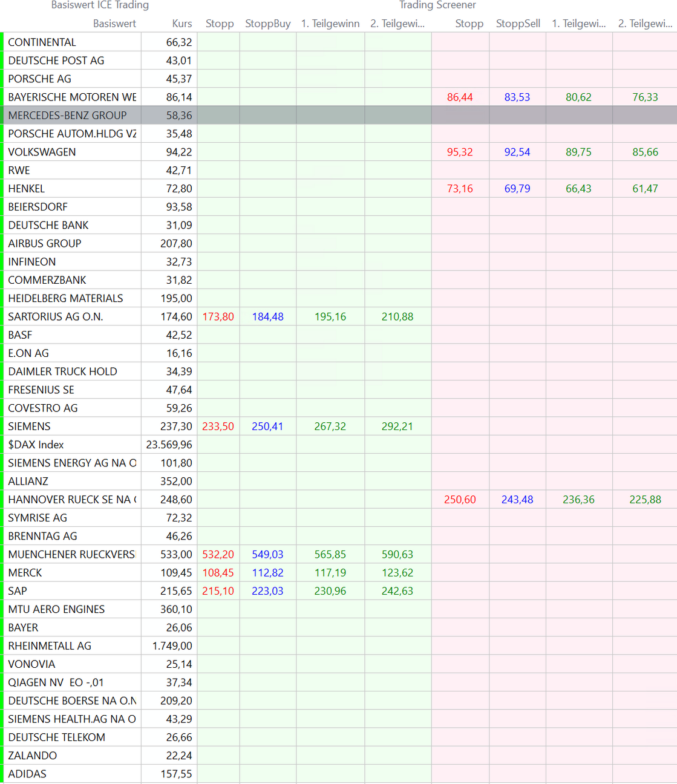Click HENKEL red stop value 73,16

tap(460, 189)
